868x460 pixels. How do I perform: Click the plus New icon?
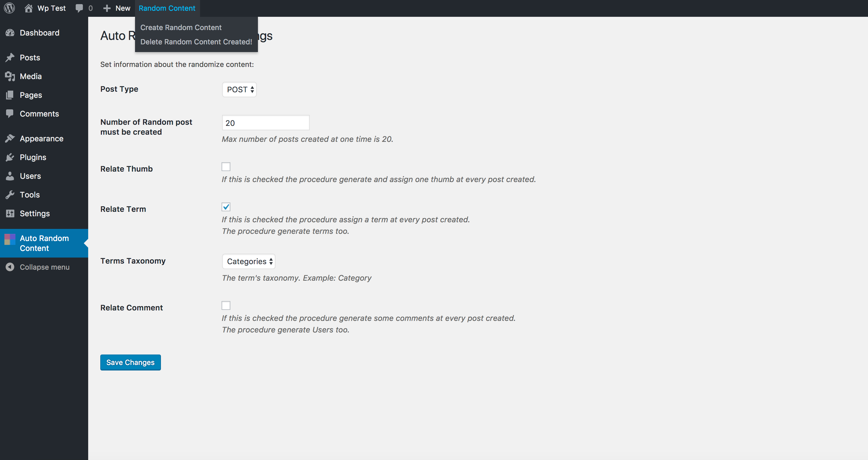pos(107,8)
